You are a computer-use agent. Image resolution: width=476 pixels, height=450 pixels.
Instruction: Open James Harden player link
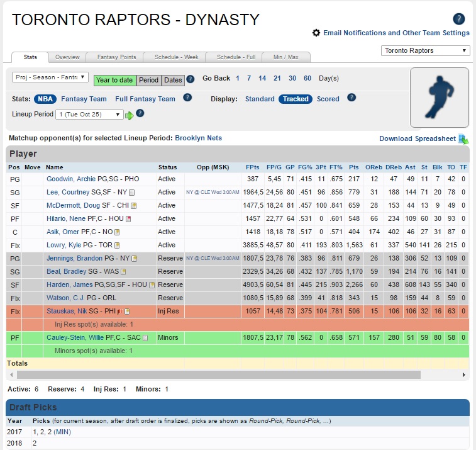[x=70, y=284]
